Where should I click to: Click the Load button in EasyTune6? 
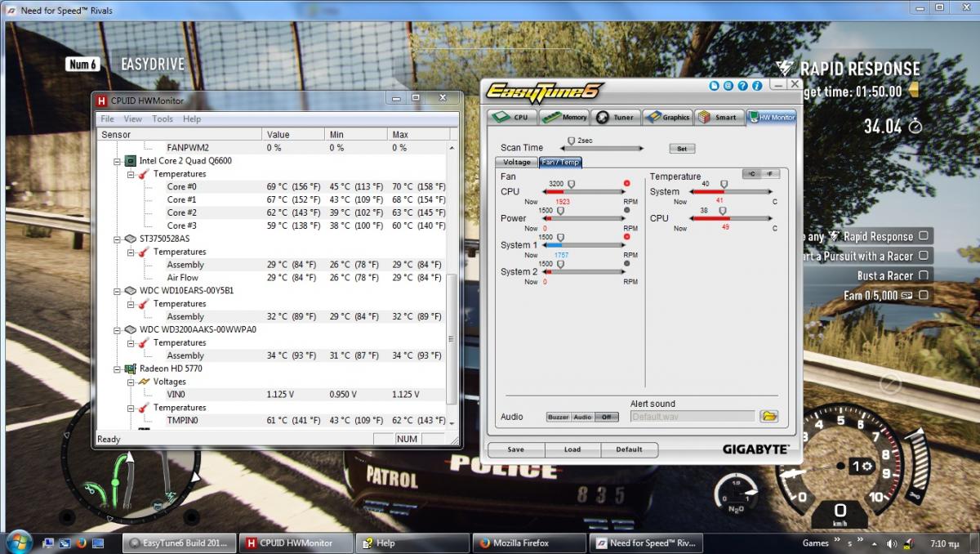pyautogui.click(x=572, y=449)
